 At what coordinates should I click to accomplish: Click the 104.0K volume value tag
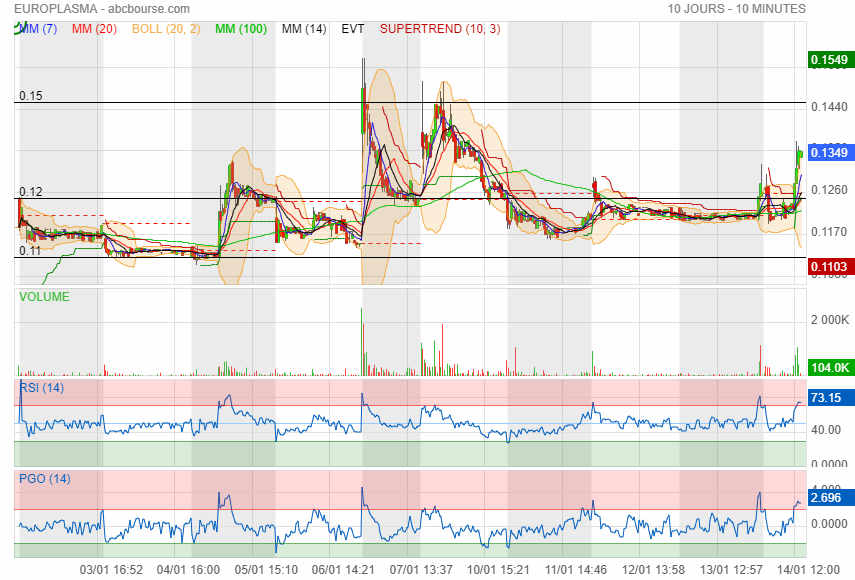tap(829, 368)
